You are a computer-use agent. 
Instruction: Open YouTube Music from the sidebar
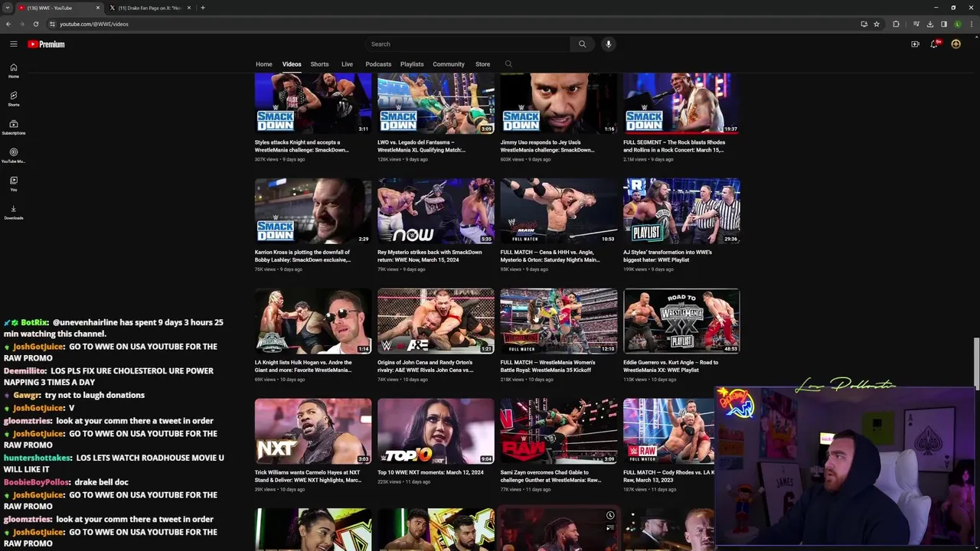[13, 155]
